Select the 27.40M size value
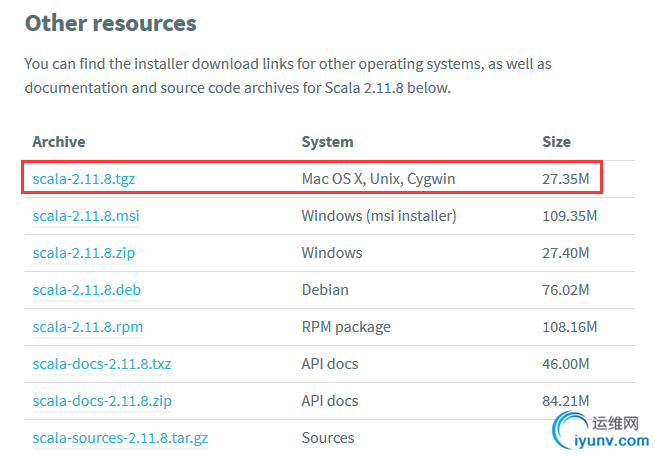655x457 pixels. click(x=566, y=253)
